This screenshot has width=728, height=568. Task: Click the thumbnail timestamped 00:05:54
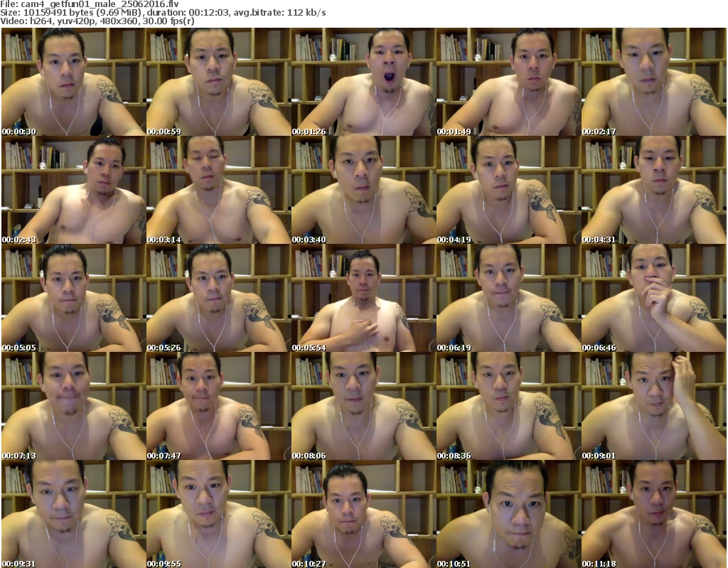click(363, 298)
